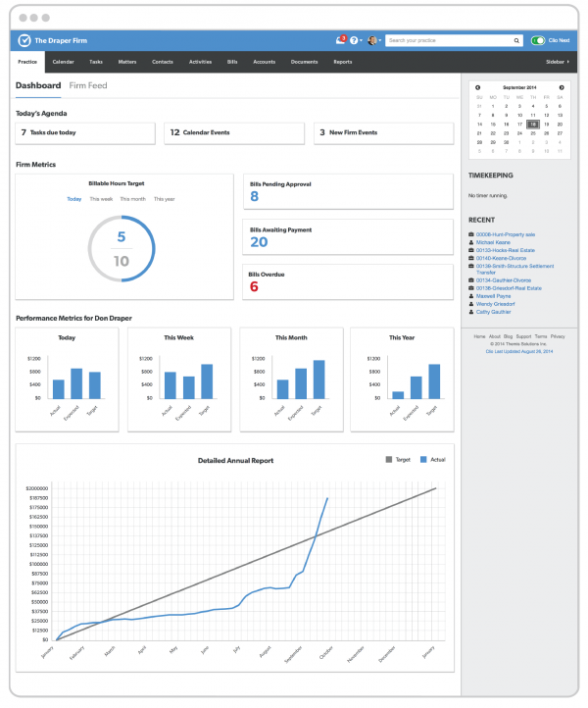
Task: Collapse the Sidebar expander
Action: (558, 62)
